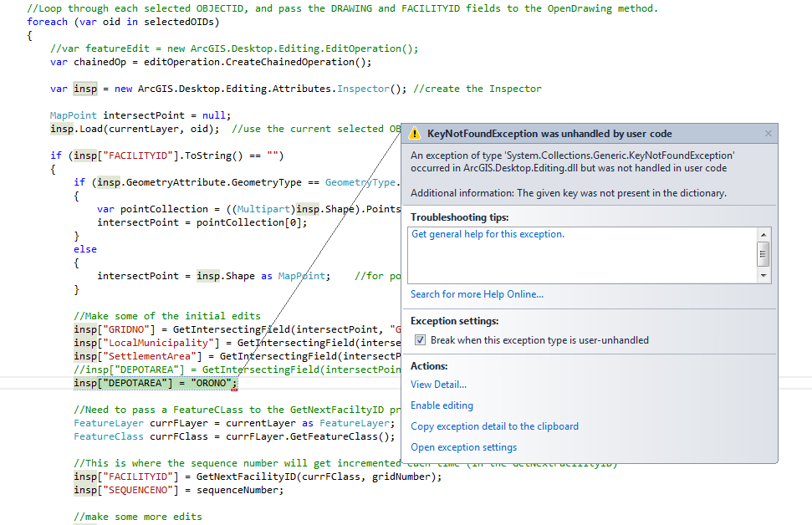The width and height of the screenshot is (812, 525).
Task: Click the MapPoint type before intersectPoint = null
Action: coord(73,115)
